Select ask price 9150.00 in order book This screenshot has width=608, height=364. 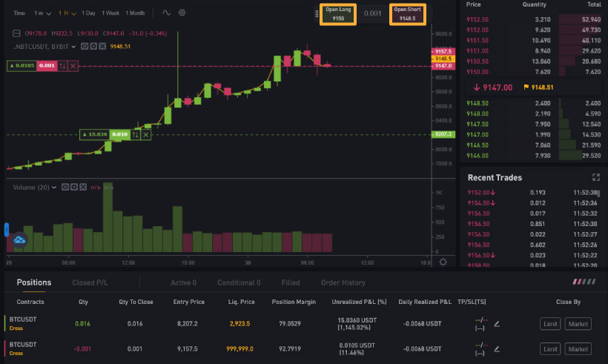pyautogui.click(x=478, y=72)
